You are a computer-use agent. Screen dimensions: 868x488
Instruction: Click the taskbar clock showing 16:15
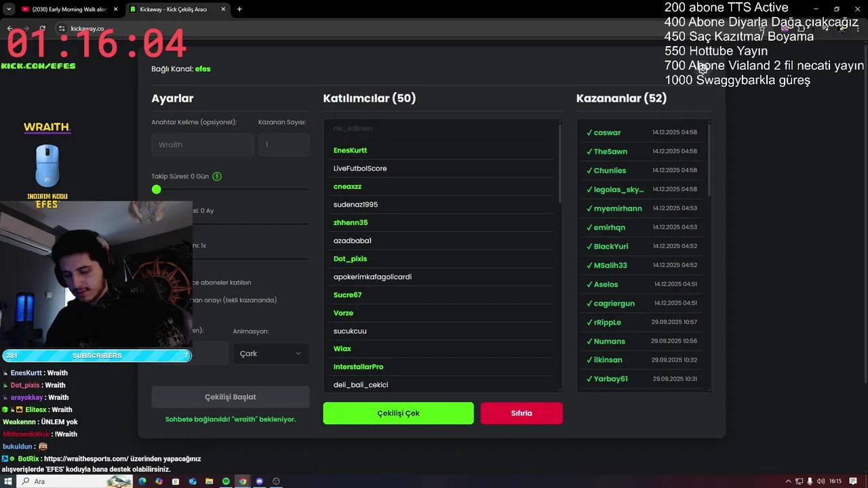coord(835,481)
